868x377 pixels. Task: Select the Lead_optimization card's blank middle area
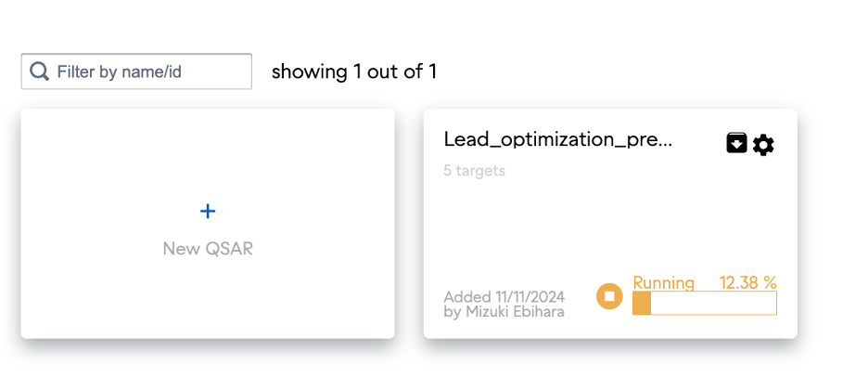click(x=609, y=223)
